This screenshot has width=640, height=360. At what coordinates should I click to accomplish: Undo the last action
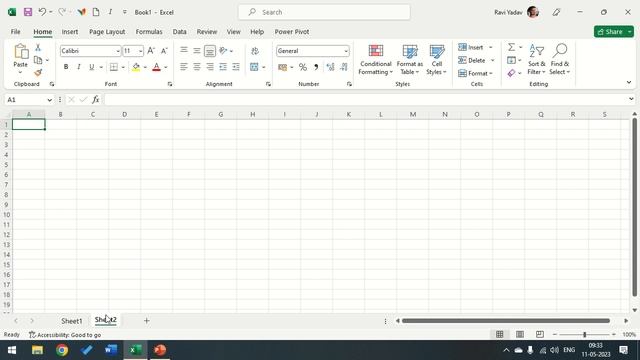(x=42, y=12)
